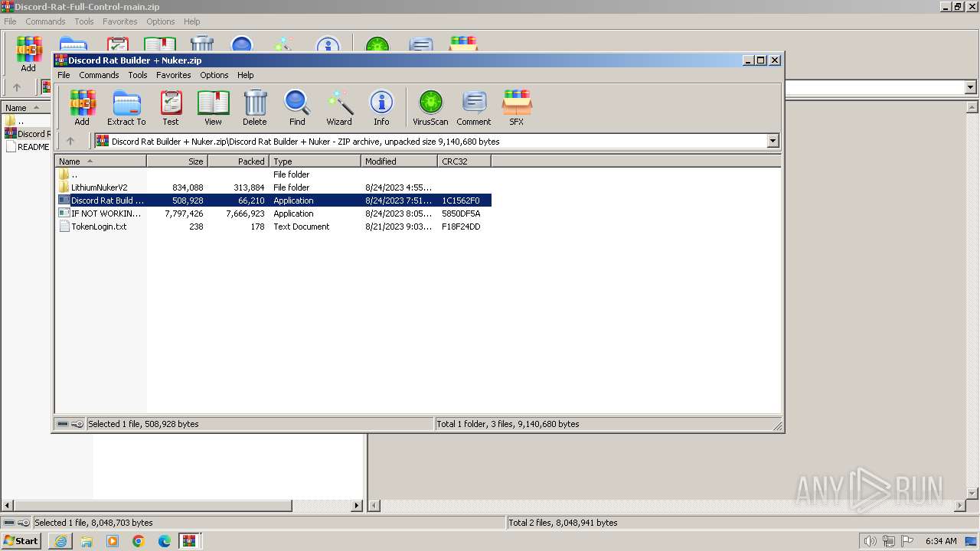Click the background window scroll left arrow
This screenshot has width=980, height=551.
pos(8,506)
